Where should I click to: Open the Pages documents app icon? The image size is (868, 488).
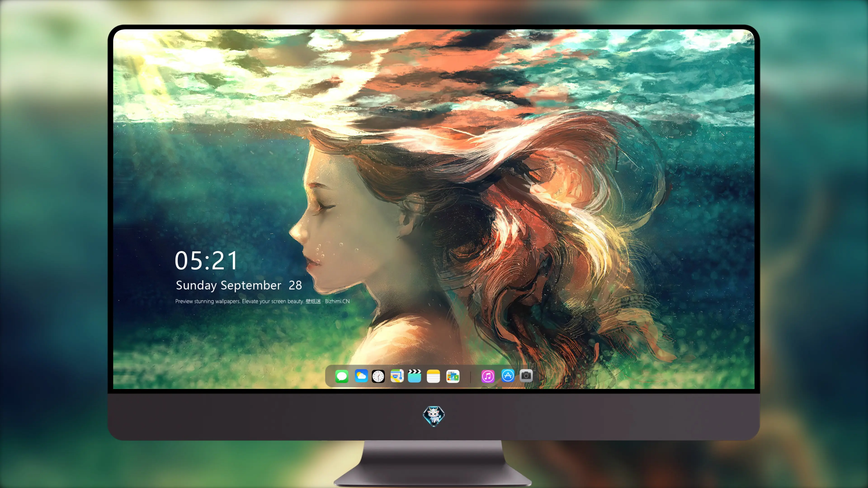coord(453,376)
